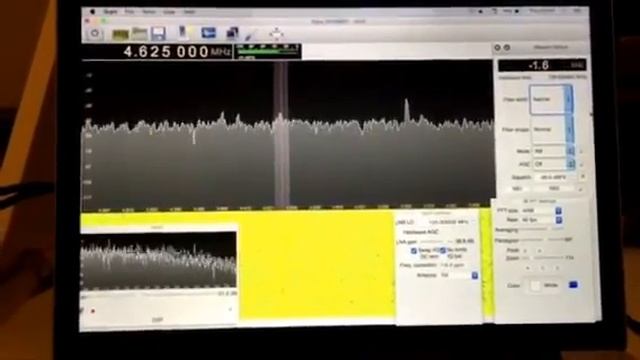Click the button right of Squelch value

(x=583, y=177)
